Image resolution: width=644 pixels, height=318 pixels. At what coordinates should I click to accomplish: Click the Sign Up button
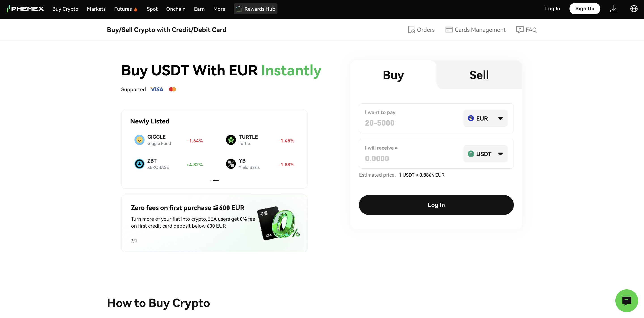pyautogui.click(x=585, y=8)
